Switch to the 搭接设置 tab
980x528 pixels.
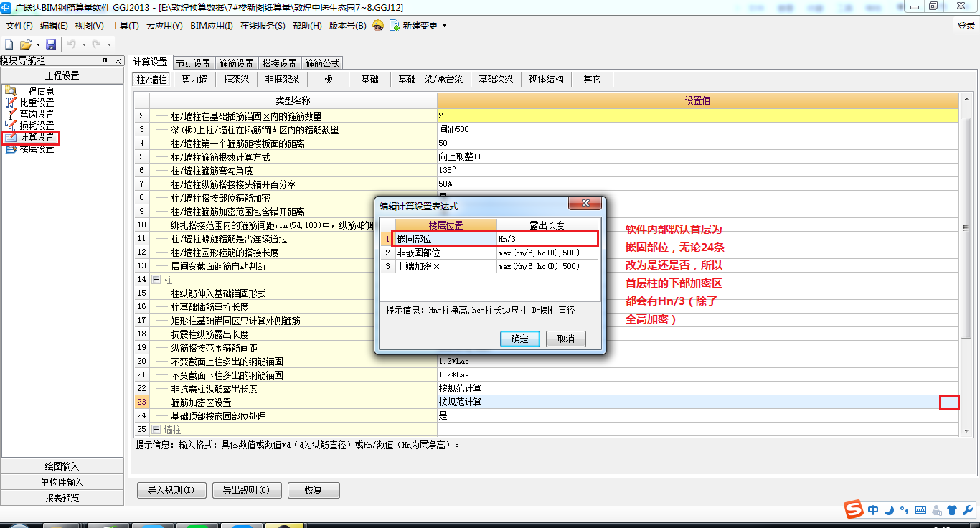(280, 63)
